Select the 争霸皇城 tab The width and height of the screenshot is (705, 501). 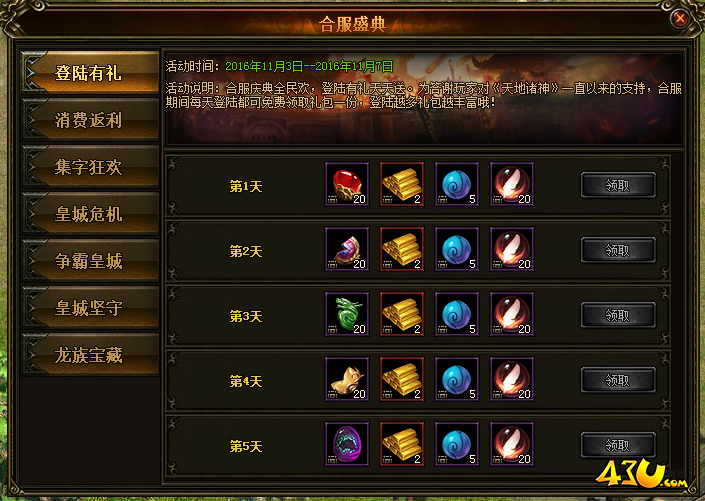[x=90, y=261]
